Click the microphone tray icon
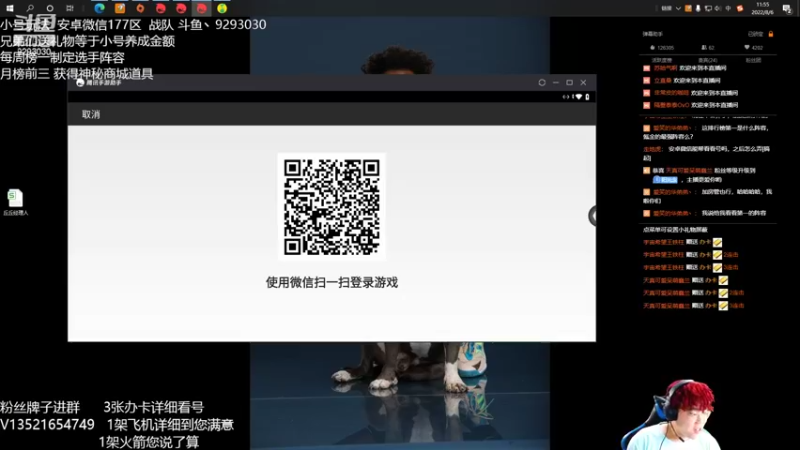Image resolution: width=800 pixels, height=450 pixels. coord(698,8)
